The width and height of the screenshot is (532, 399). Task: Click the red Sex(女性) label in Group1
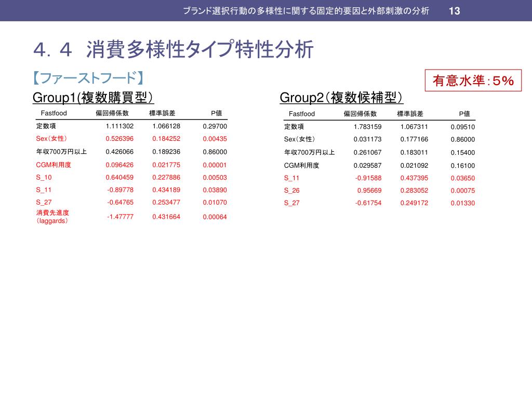51,138
